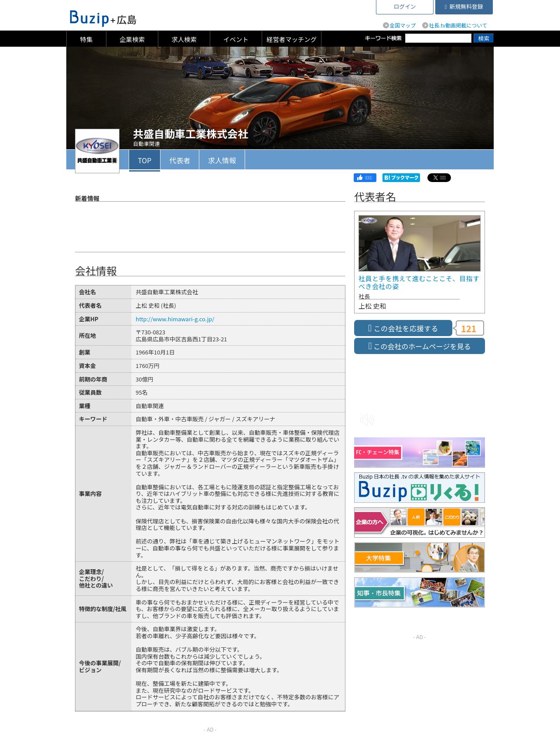Open the ログイン button
Viewport: 560px width, 739px height.
(405, 7)
